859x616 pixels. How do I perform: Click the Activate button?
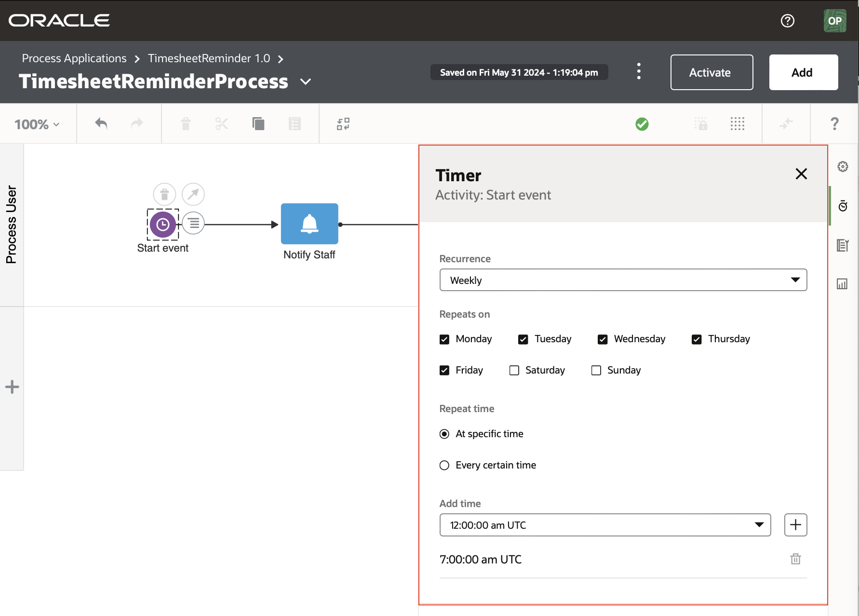point(711,72)
